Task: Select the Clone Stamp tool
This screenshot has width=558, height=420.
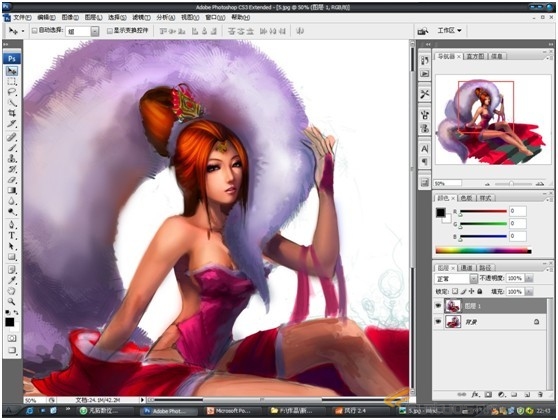Action: point(12,158)
